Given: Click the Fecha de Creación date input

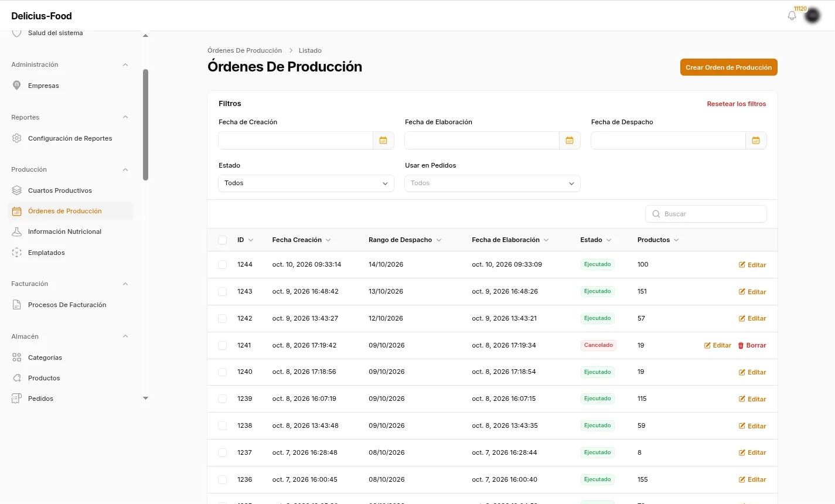Looking at the screenshot, I should click(x=296, y=141).
